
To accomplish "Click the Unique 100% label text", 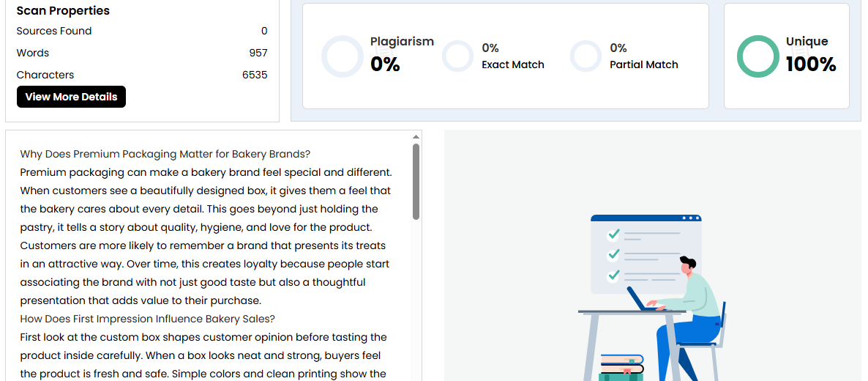I will pos(810,55).
